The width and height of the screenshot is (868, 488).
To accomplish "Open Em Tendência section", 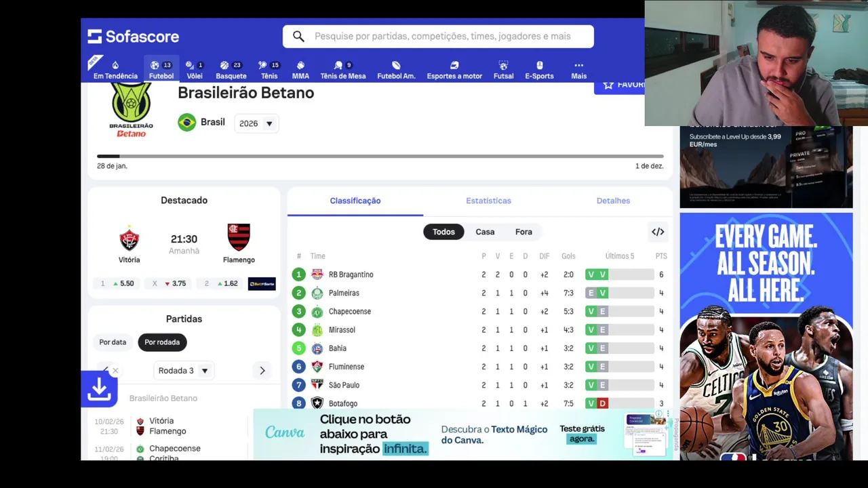I will pyautogui.click(x=115, y=70).
